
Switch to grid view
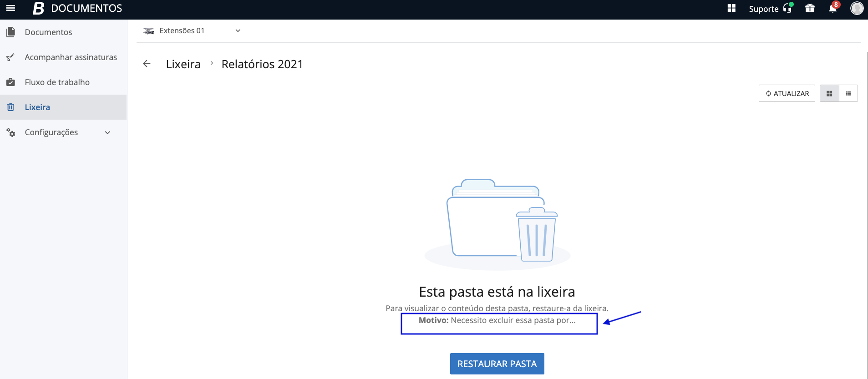(x=829, y=93)
